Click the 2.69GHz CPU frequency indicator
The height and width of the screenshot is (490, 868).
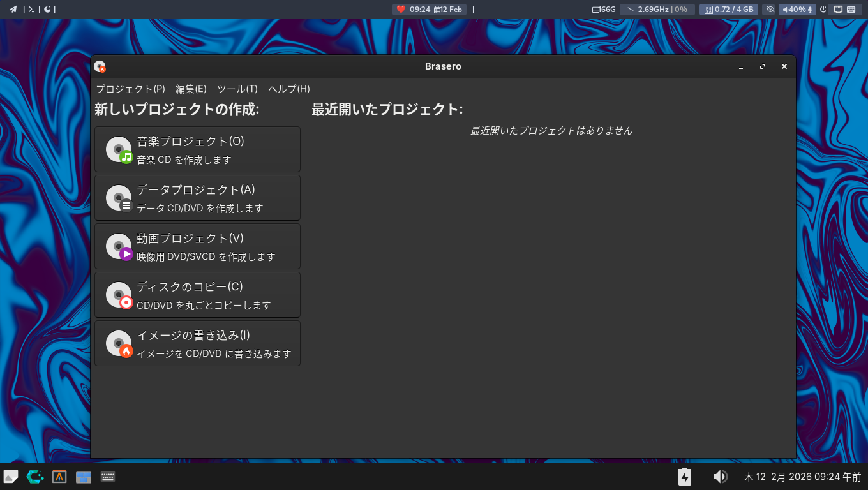coord(657,10)
